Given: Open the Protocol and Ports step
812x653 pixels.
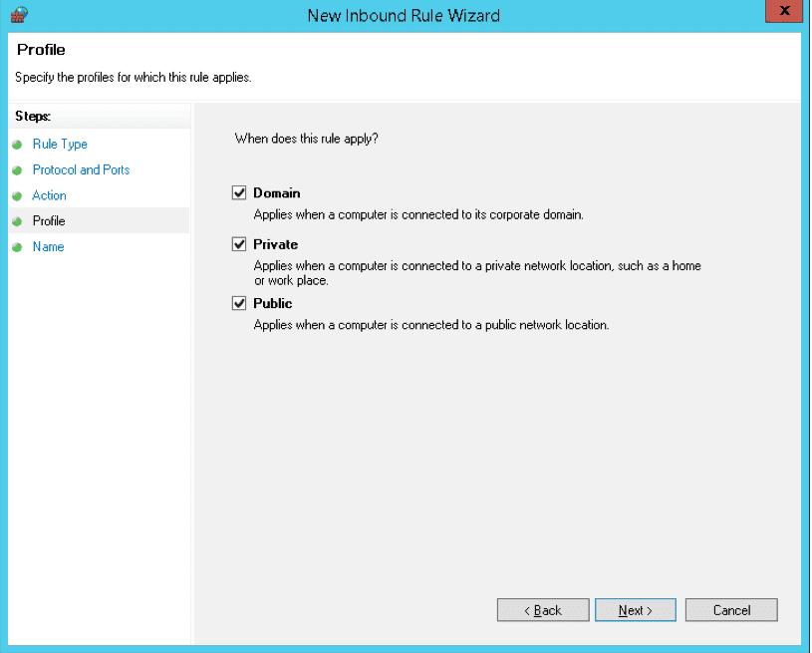Looking at the screenshot, I should pyautogui.click(x=81, y=169).
